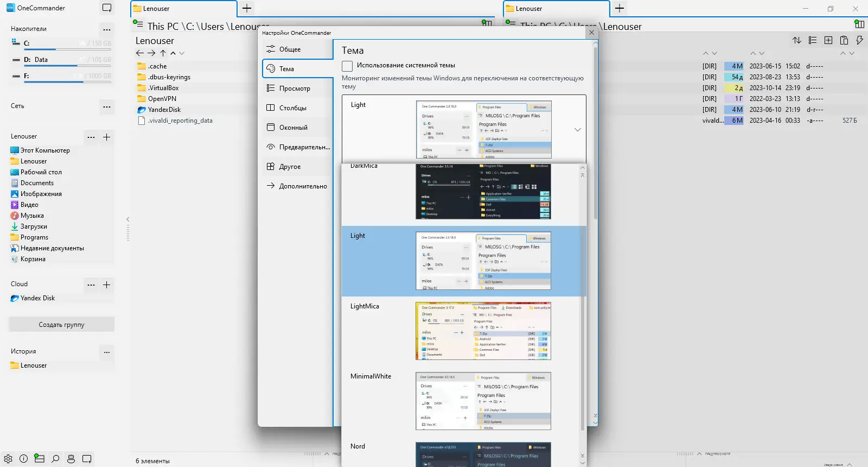
Task: Open search with the magnifier icon
Action: [x=55, y=459]
